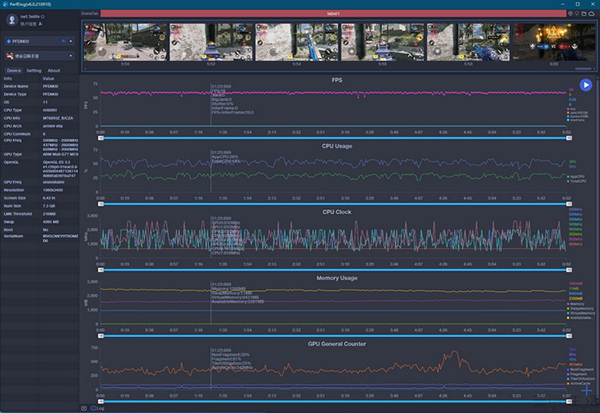Click the user avatar icon

click(x=10, y=21)
